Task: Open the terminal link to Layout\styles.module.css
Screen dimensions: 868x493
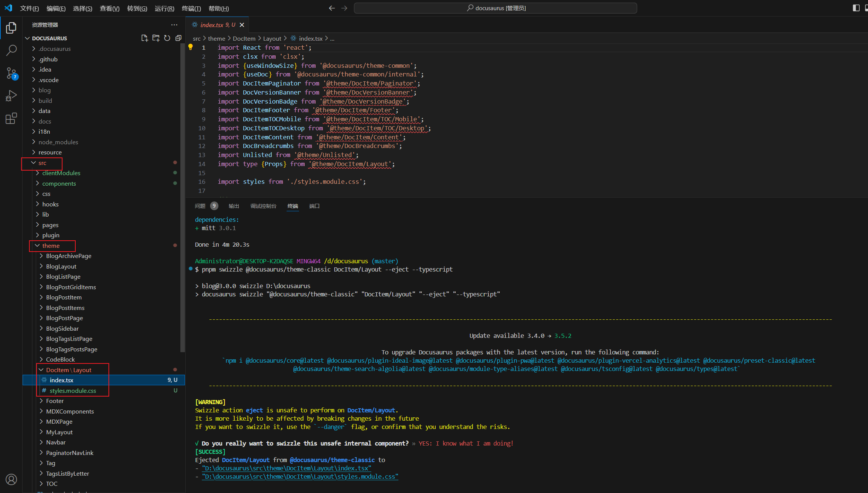Action: [300, 476]
